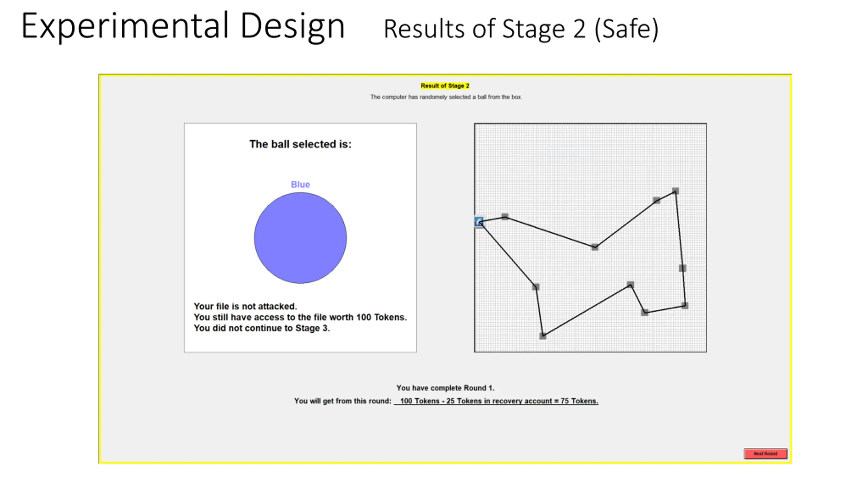Click 'You have complete Round 1.' text
The height and width of the screenshot is (488, 868).
pos(445,388)
